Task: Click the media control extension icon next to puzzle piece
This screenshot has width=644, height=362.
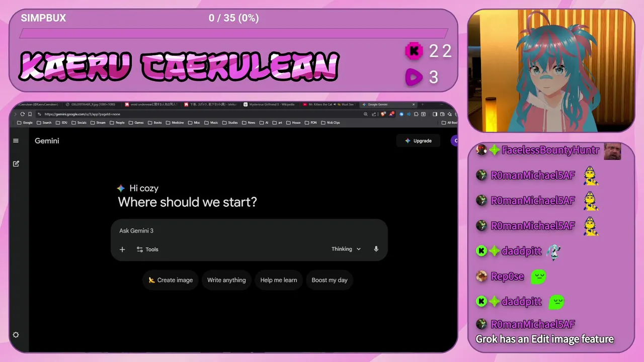Action: [423, 114]
